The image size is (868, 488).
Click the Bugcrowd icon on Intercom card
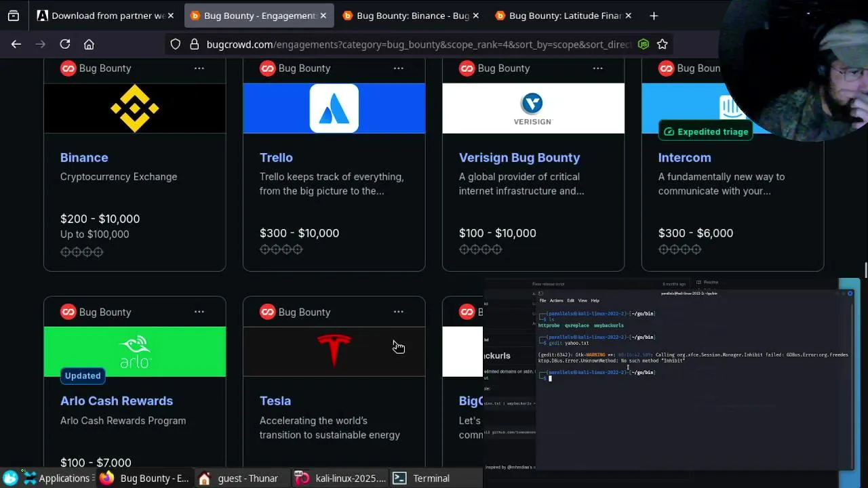click(666, 68)
